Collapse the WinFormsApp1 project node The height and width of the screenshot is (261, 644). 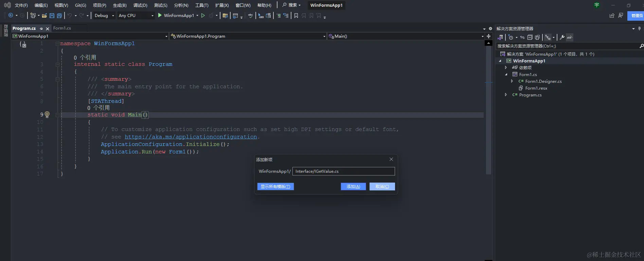[x=500, y=61]
